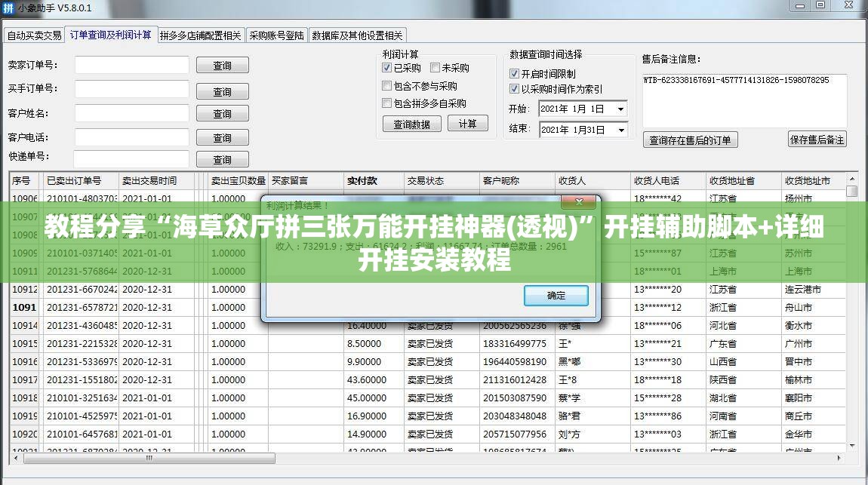Toggle 以采购时间作为索引 checkbox
The height and width of the screenshot is (485, 868).
pyautogui.click(x=514, y=88)
